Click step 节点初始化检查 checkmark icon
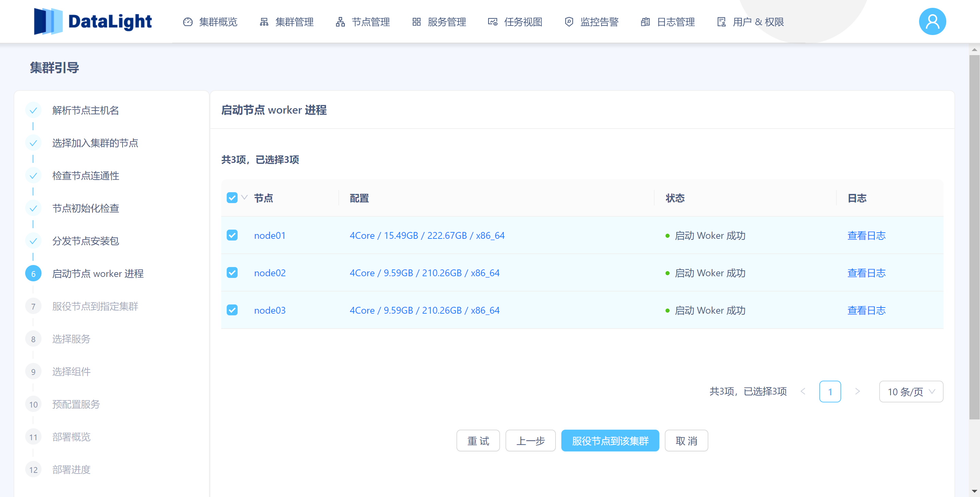This screenshot has height=497, width=980. (33, 209)
